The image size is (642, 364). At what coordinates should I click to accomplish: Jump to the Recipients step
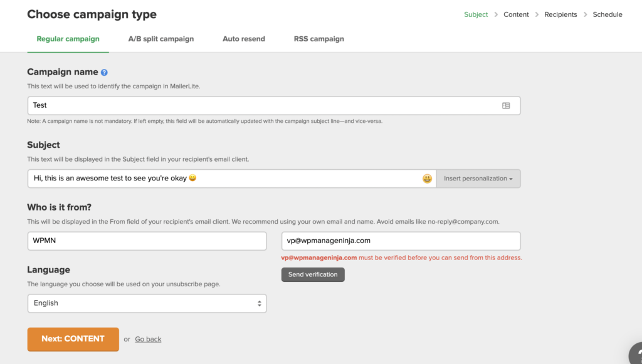point(560,14)
